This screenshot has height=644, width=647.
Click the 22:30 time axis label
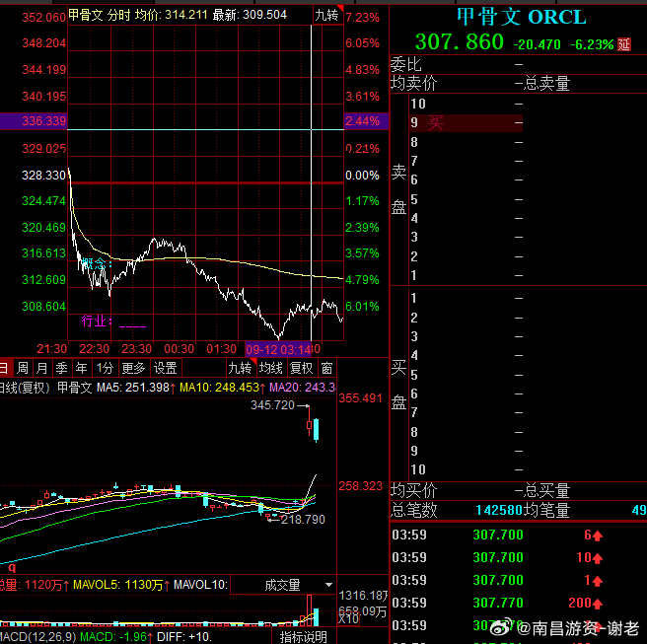coord(94,349)
